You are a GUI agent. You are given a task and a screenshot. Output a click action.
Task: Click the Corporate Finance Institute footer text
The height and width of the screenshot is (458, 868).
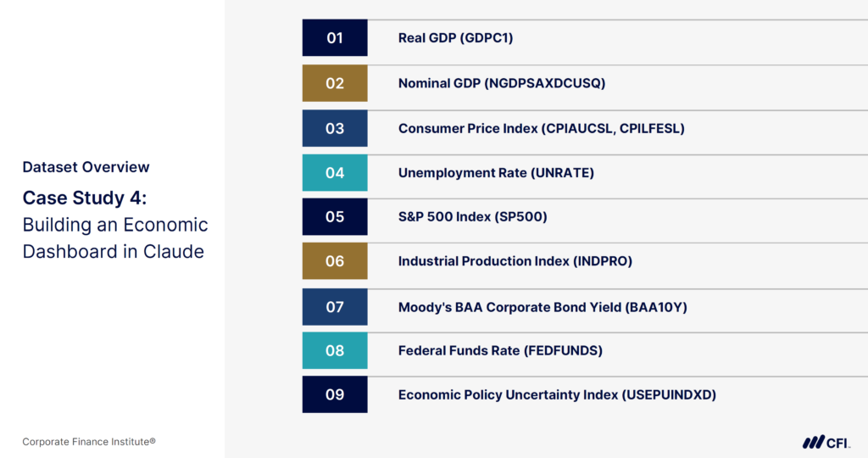coord(89,442)
